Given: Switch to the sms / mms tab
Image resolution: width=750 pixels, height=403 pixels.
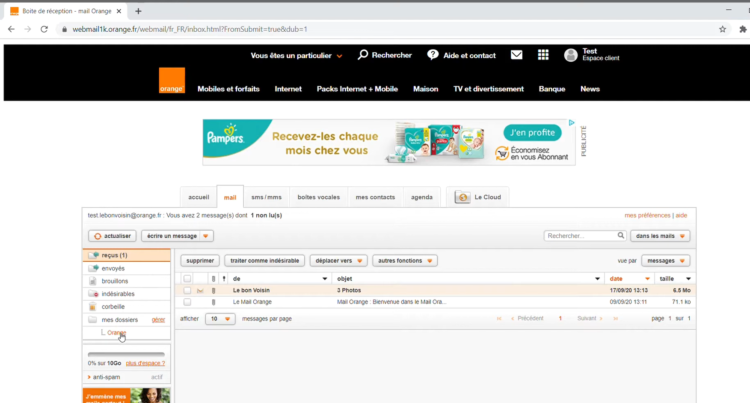Looking at the screenshot, I should pyautogui.click(x=266, y=197).
